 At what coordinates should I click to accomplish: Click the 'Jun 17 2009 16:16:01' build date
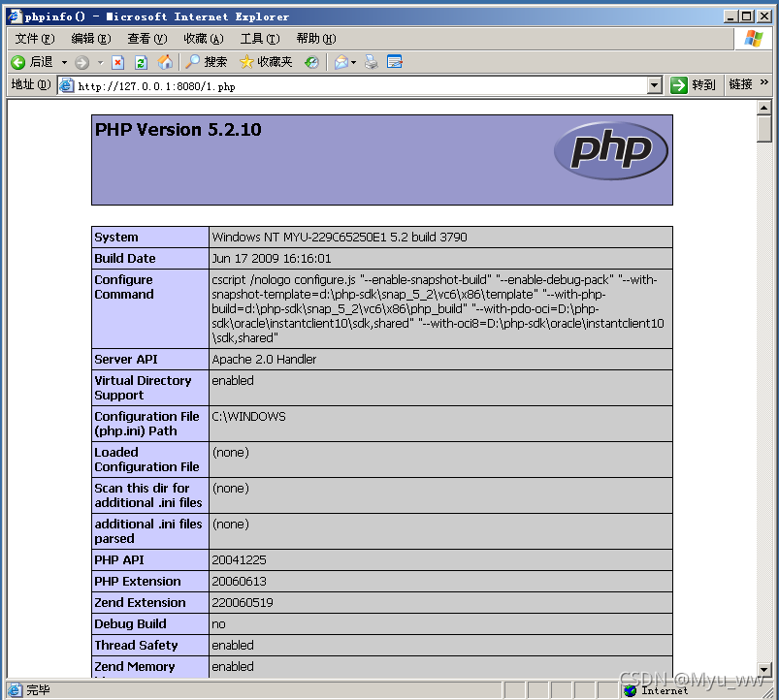[x=272, y=259]
